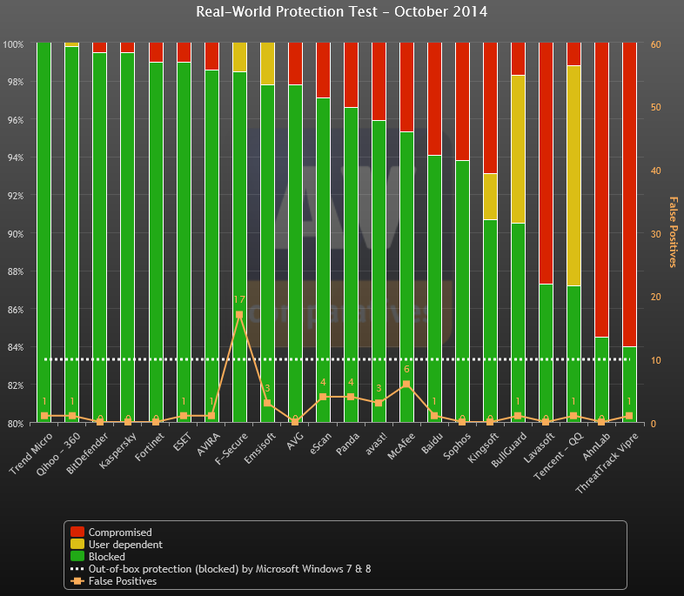Click the red compromised segment of Sophos bar
The width and height of the screenshot is (684, 596).
(x=462, y=101)
